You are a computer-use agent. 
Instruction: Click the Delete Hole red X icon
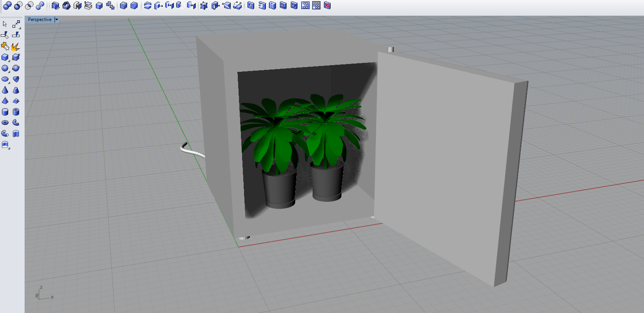pos(327,5)
